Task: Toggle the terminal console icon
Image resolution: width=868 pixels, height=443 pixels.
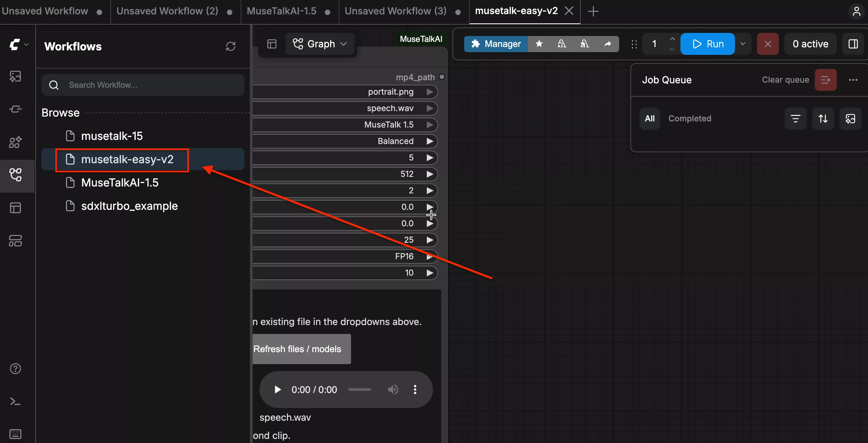Action: pyautogui.click(x=15, y=401)
